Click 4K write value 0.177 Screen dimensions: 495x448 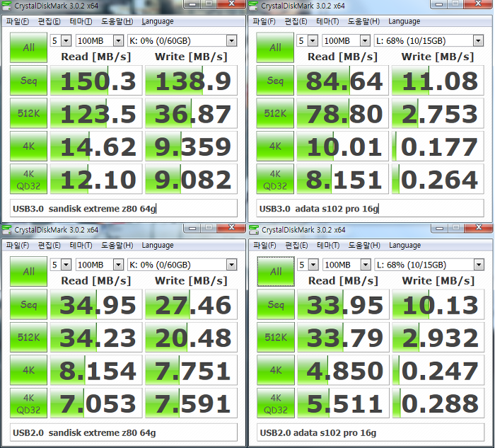tap(438, 146)
